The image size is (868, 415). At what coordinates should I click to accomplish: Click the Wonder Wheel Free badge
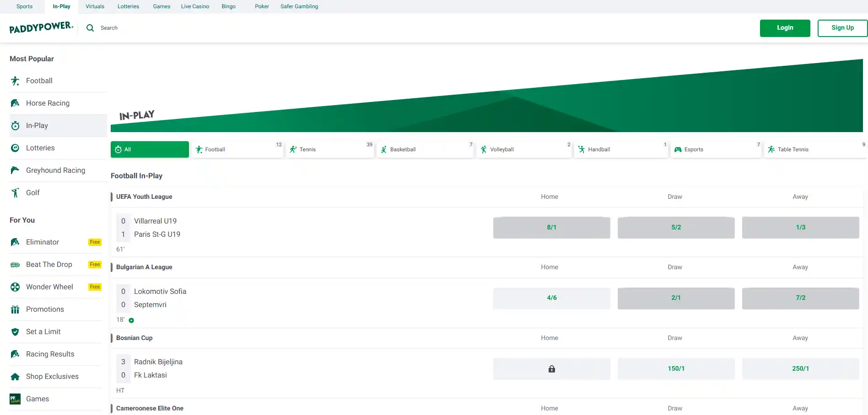click(x=95, y=287)
